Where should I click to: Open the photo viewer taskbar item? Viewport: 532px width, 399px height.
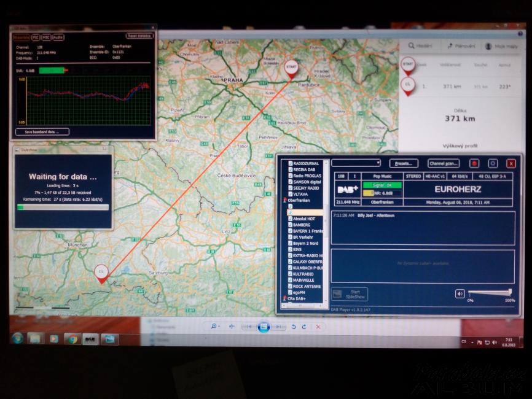coord(109,339)
